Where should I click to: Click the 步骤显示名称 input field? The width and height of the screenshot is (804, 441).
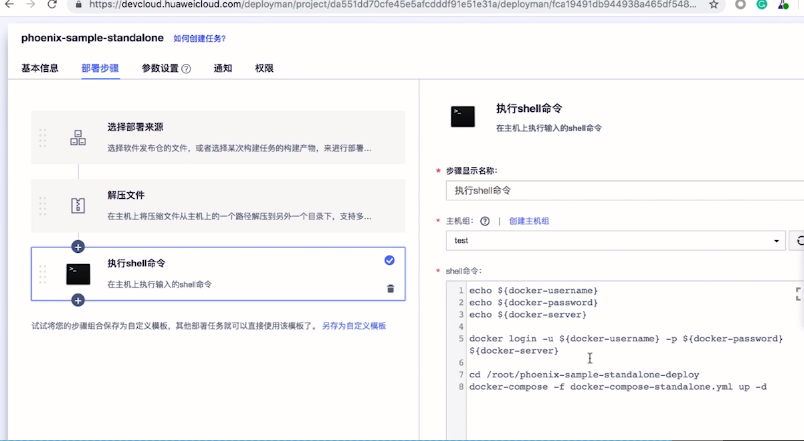click(x=625, y=190)
